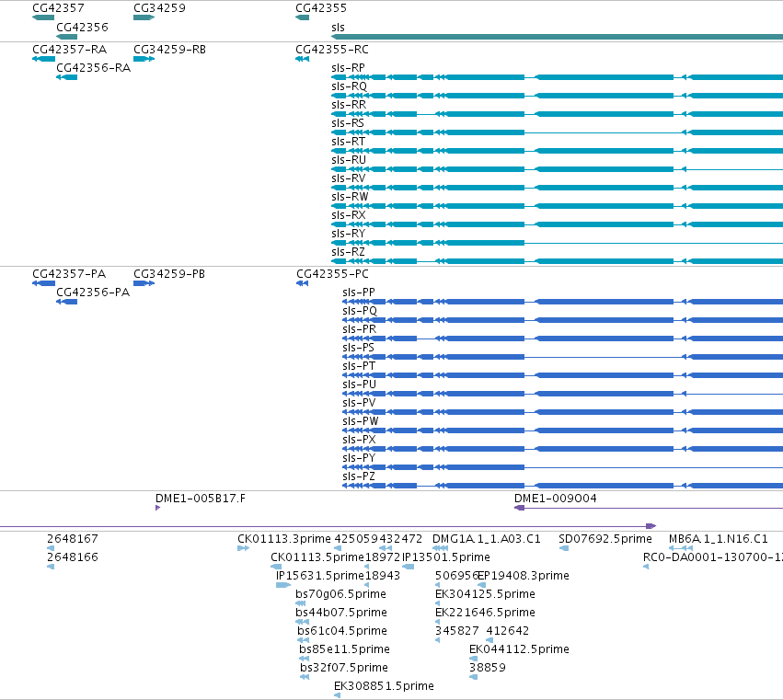Select the 412642 feature label

[x=507, y=632]
